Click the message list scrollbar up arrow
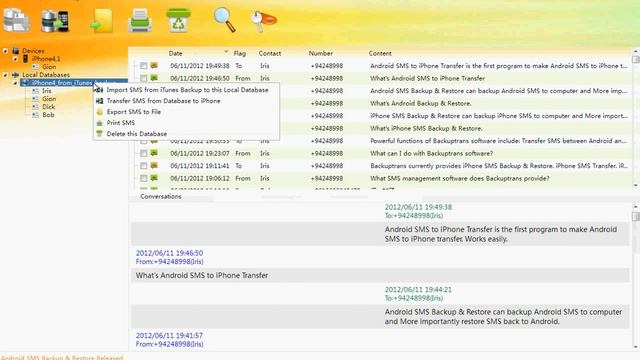The image size is (640, 360). coord(636,51)
